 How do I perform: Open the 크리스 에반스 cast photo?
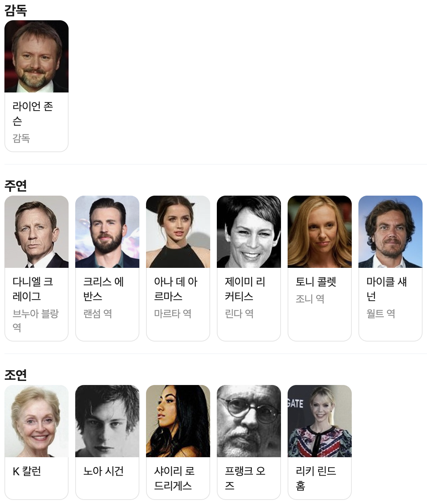click(107, 232)
